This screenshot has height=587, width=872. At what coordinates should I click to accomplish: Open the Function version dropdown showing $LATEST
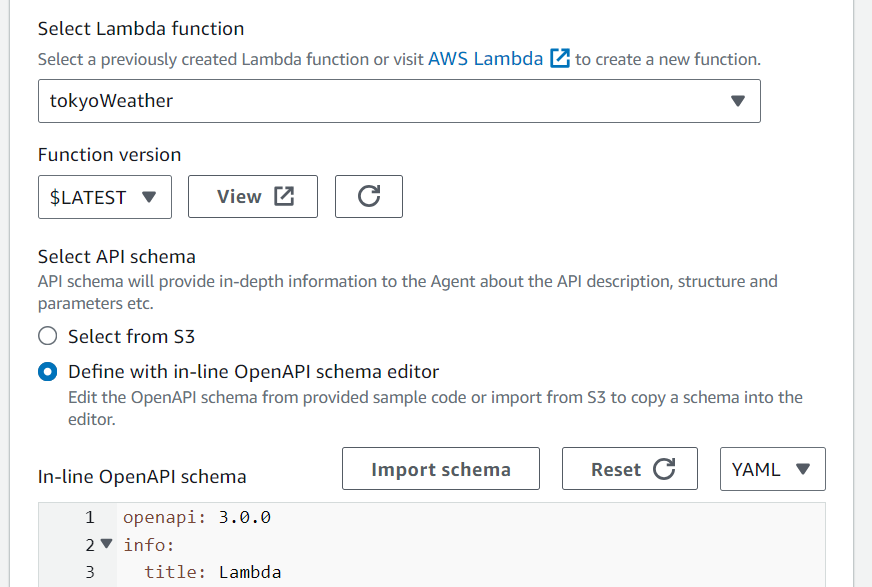(x=104, y=196)
